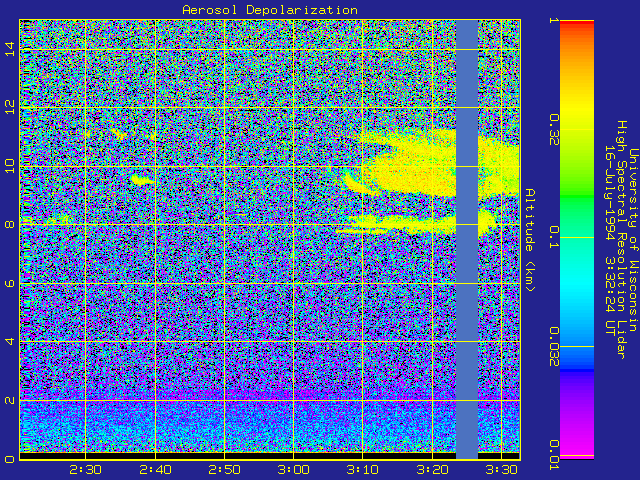Image resolution: width=640 pixels, height=480 pixels.
Task: Click the 2:40 time axis label
Action: click(x=155, y=470)
